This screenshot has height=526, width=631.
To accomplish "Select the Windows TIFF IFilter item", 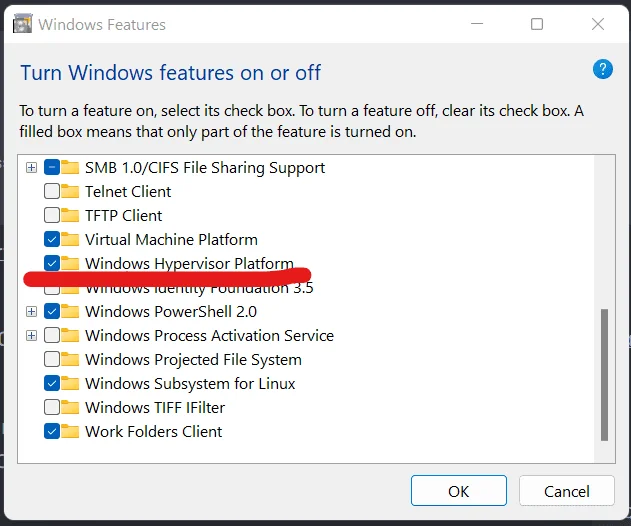I will click(155, 407).
